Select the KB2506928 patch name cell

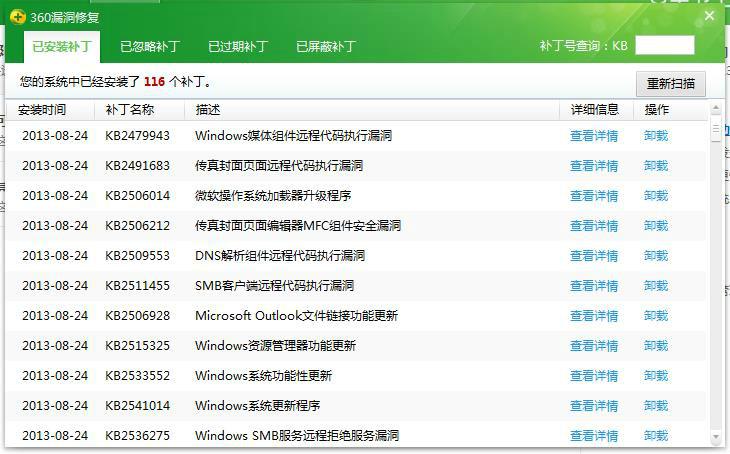[137, 316]
